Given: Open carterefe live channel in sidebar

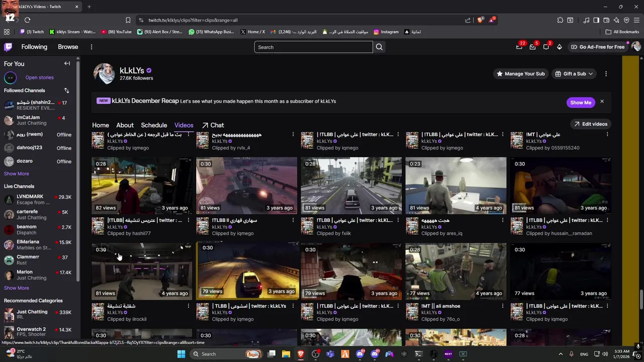Looking at the screenshot, I should tap(38, 214).
